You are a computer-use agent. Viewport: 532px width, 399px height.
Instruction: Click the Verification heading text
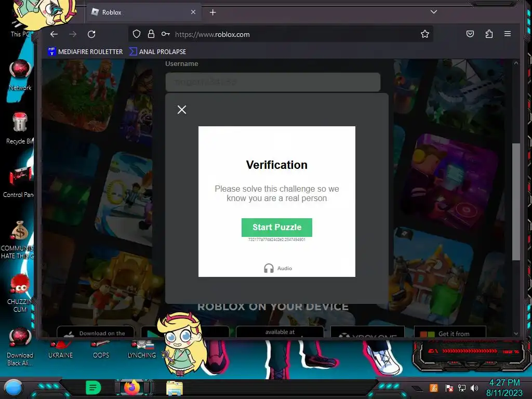pos(277,165)
